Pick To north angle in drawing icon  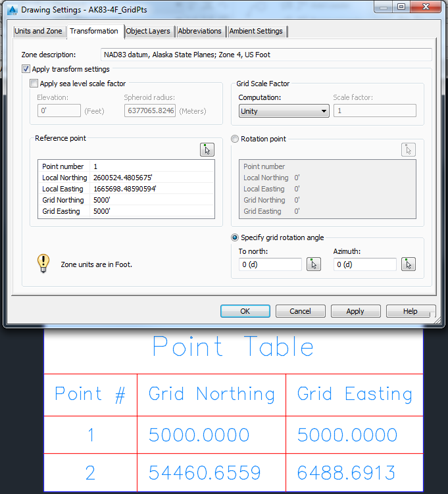coord(314,264)
